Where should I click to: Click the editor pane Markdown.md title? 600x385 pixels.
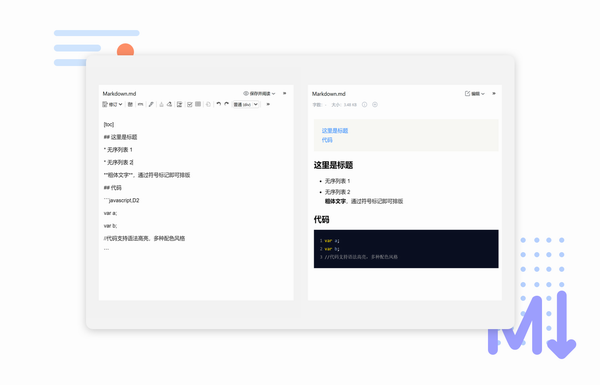(x=119, y=93)
